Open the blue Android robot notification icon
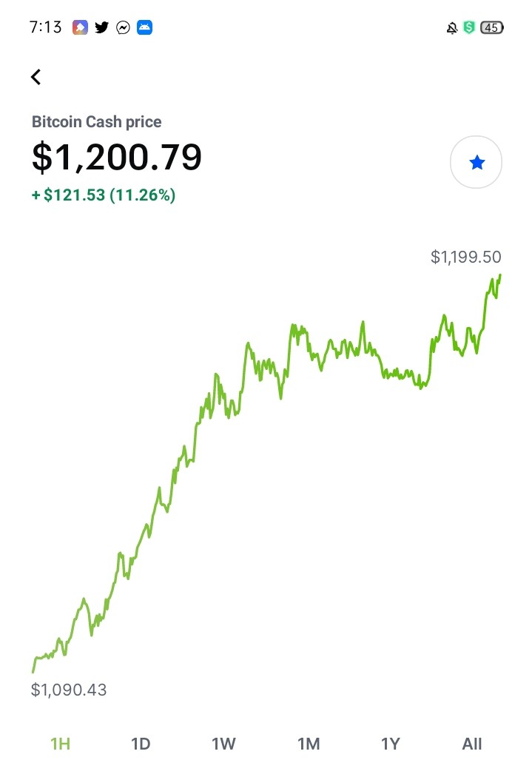 click(144, 27)
